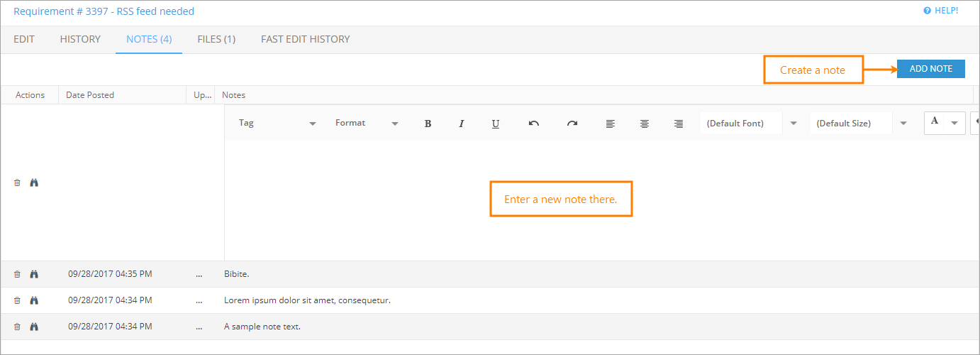Viewport: 980px width, 355px height.
Task: Undo the last edit in note
Action: click(x=534, y=124)
